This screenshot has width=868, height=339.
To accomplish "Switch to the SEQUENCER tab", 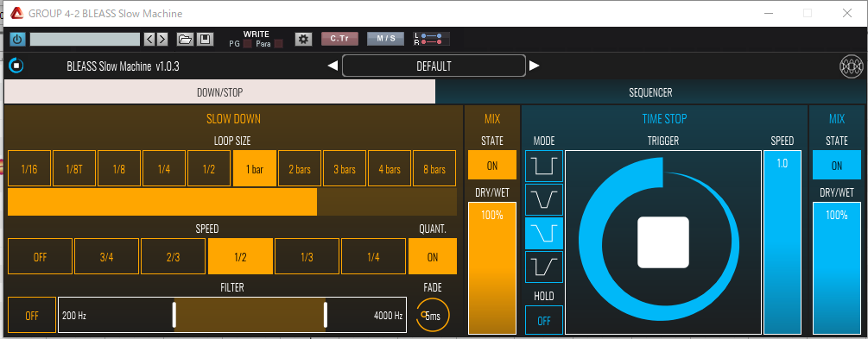I will [x=650, y=92].
